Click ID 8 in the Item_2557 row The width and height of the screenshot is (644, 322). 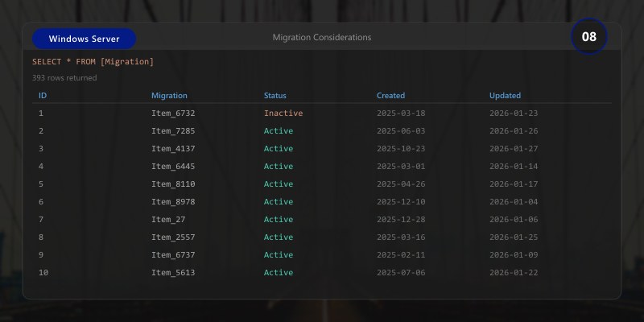point(41,237)
